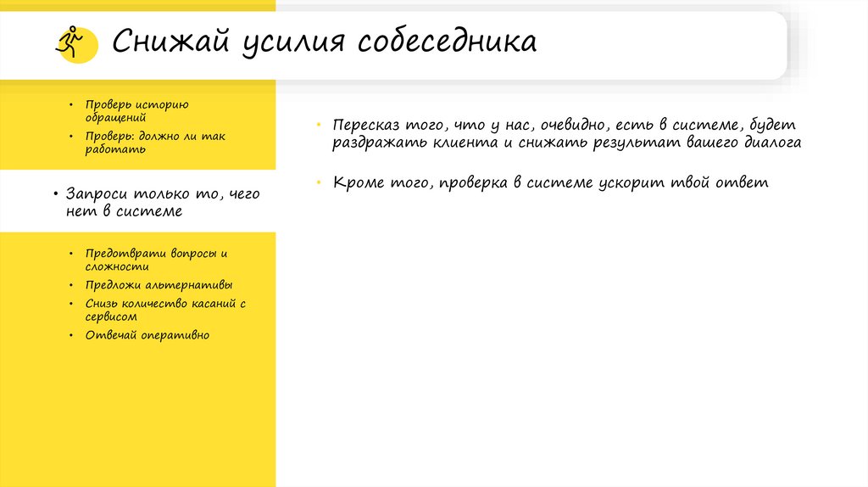Click "Предложи альтернативы" item

point(159,285)
